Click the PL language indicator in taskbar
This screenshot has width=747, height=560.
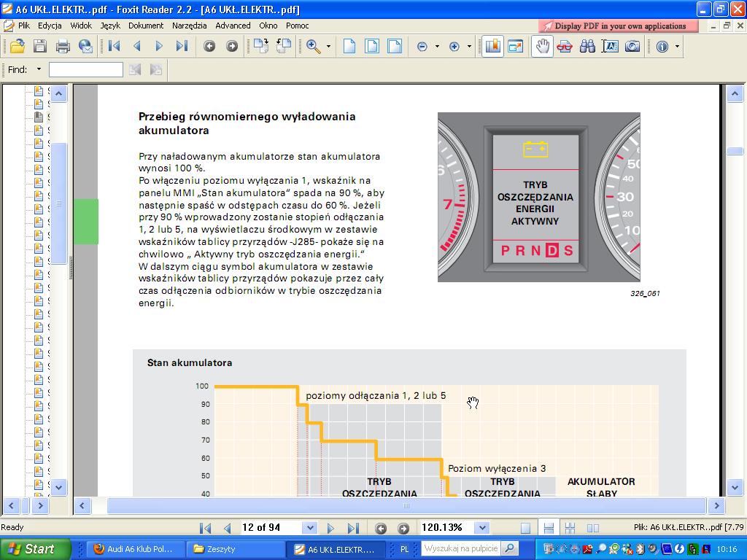404,549
